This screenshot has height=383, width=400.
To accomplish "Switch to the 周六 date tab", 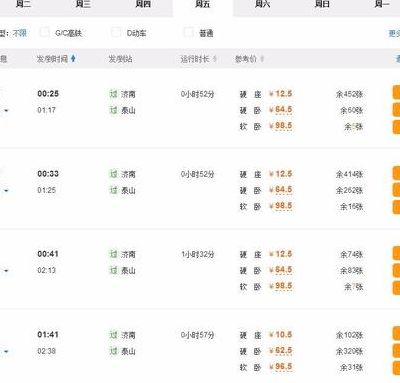I will pos(262,5).
